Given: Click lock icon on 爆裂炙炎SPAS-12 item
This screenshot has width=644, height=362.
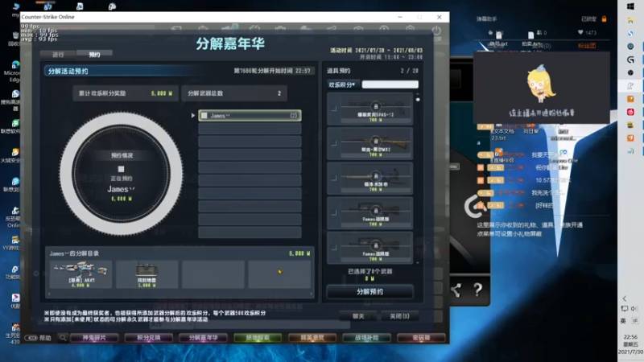Looking at the screenshot, I should (375, 106).
